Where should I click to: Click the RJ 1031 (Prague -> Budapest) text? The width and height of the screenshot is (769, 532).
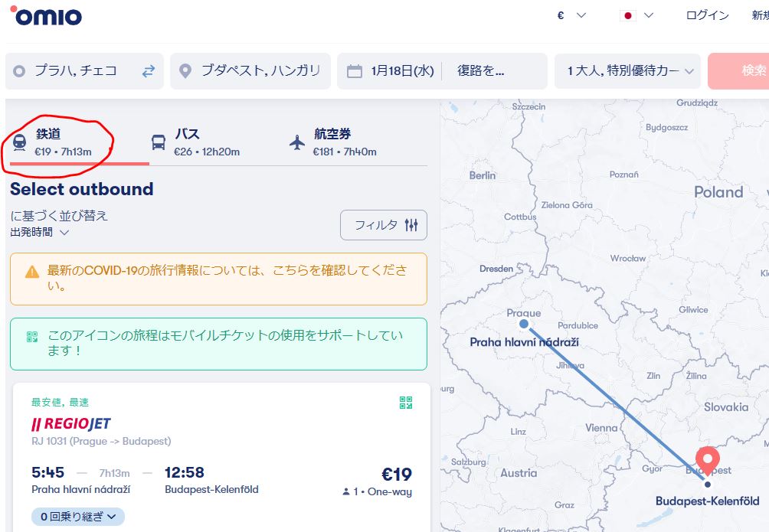coord(101,441)
